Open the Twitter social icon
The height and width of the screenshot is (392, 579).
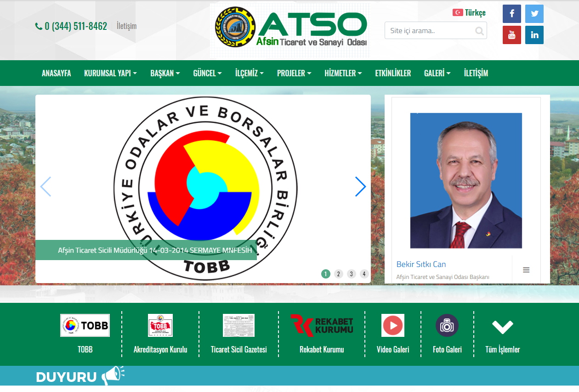[534, 14]
